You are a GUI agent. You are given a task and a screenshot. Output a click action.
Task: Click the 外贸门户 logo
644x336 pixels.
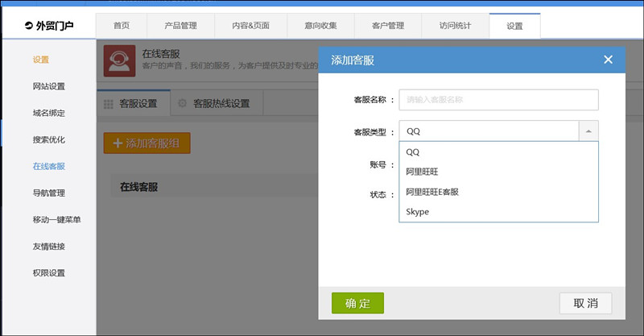49,26
